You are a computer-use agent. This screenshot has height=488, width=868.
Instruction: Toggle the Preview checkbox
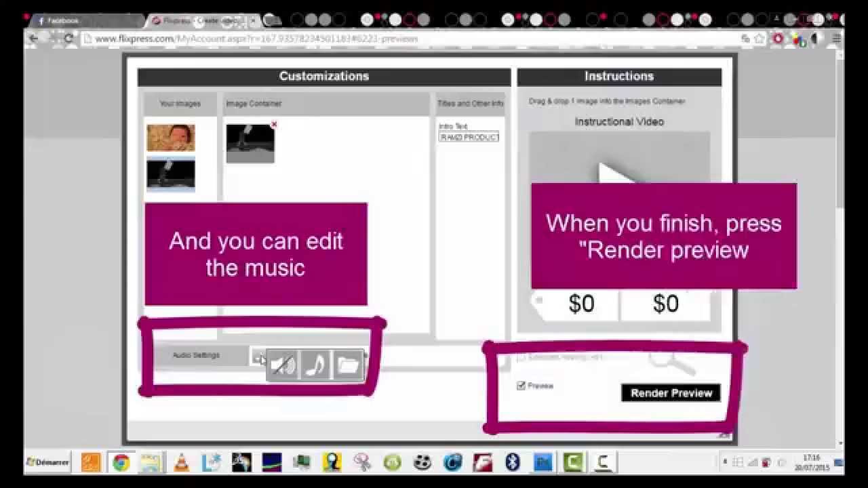[x=521, y=386]
